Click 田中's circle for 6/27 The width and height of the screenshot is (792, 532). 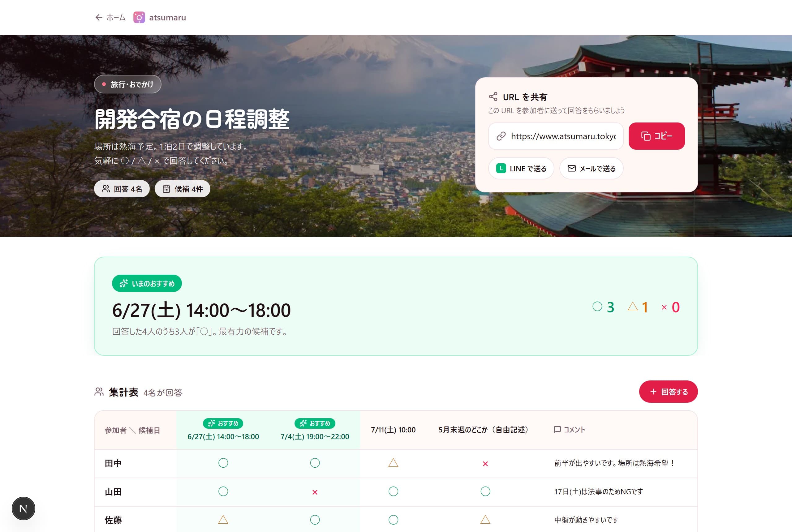pyautogui.click(x=223, y=463)
